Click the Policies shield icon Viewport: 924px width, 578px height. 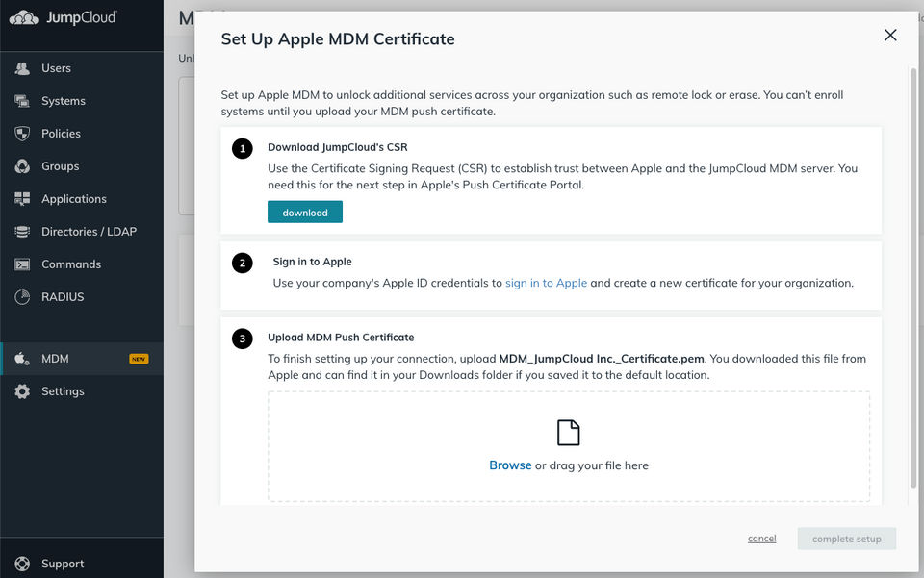(x=22, y=134)
